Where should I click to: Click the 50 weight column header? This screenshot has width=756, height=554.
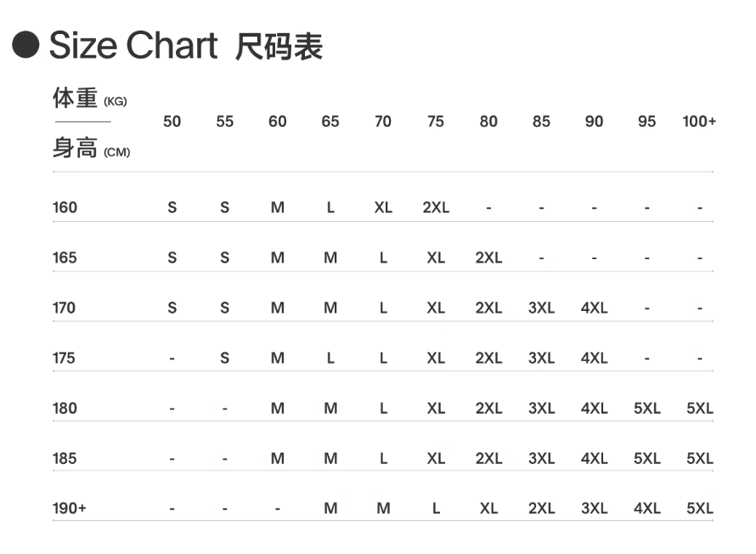point(172,122)
